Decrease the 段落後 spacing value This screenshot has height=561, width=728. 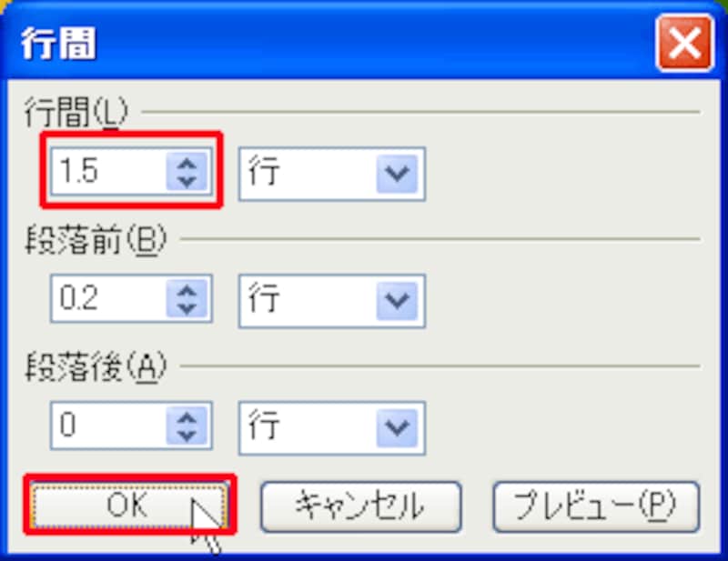click(187, 436)
